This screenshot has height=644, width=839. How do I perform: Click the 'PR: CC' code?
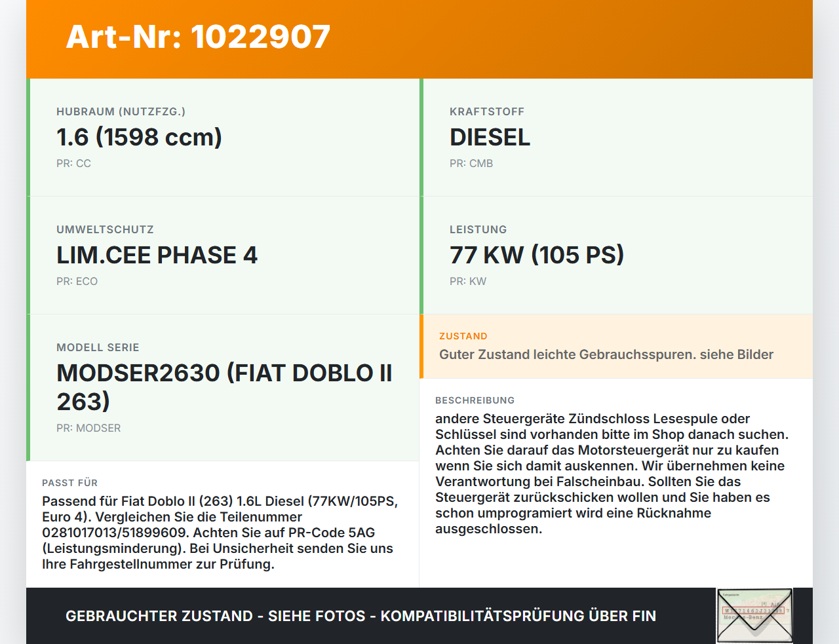73,163
